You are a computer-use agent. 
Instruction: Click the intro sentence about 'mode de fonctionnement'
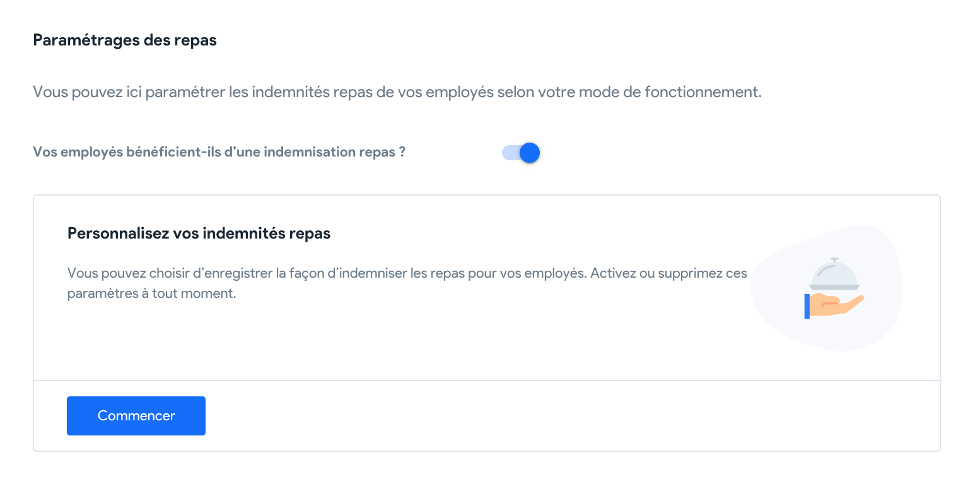click(x=397, y=92)
